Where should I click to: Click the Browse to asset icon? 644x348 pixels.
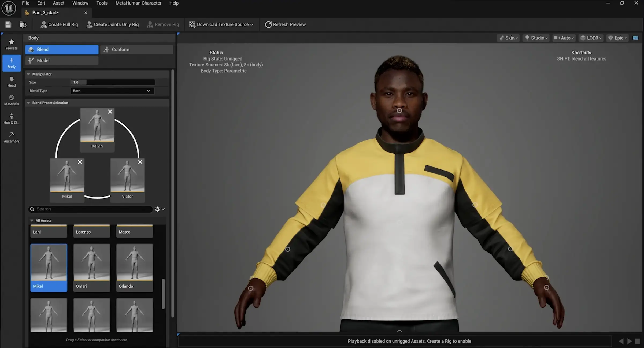23,25
